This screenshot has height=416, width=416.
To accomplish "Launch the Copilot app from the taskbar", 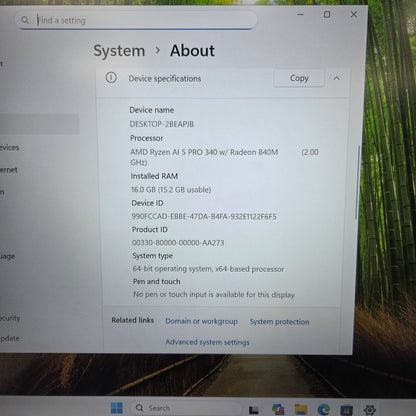I will pos(278,409).
